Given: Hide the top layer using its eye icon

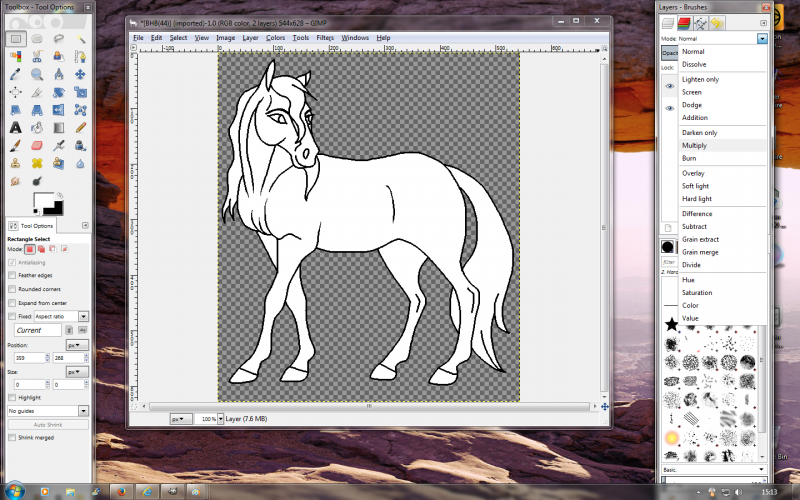Looking at the screenshot, I should click(x=669, y=86).
